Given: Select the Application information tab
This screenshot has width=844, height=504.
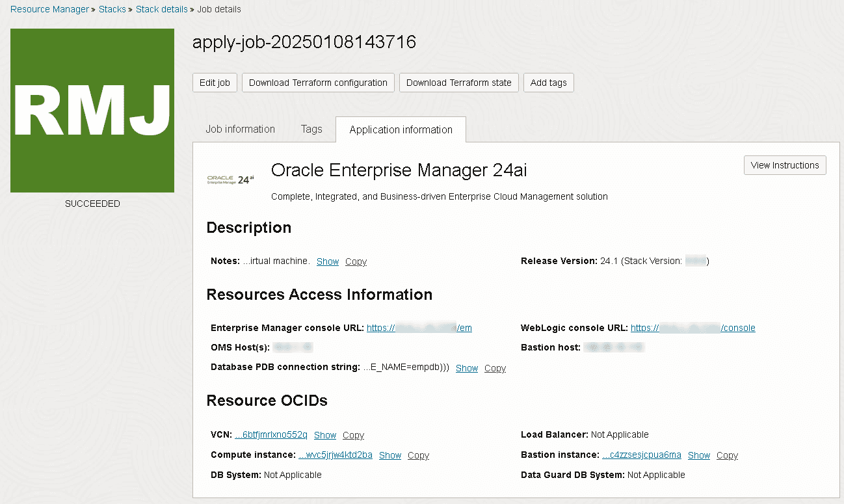Looking at the screenshot, I should pos(401,129).
